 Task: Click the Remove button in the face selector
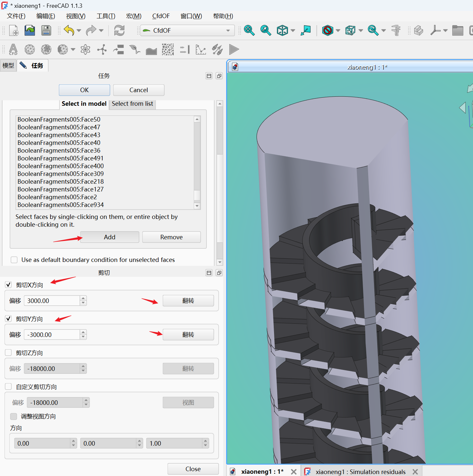[171, 237]
